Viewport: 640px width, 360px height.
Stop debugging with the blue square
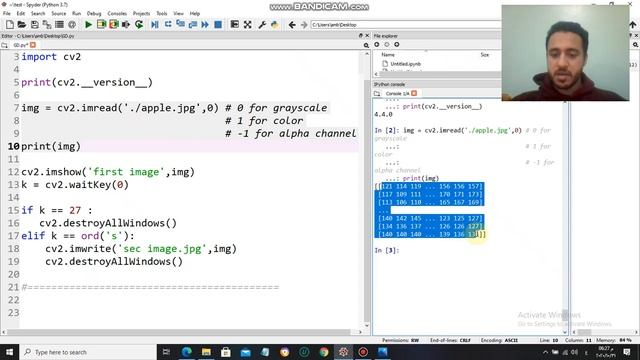(x=218, y=25)
